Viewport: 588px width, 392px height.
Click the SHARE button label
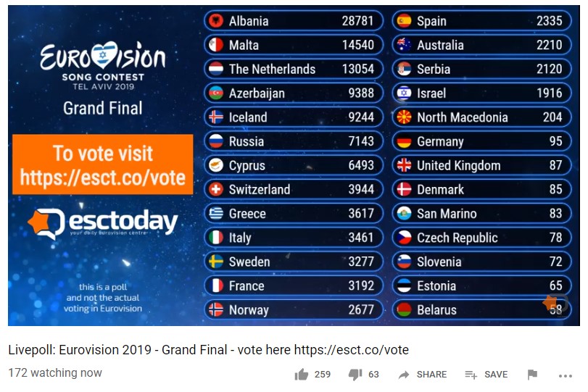(431, 375)
